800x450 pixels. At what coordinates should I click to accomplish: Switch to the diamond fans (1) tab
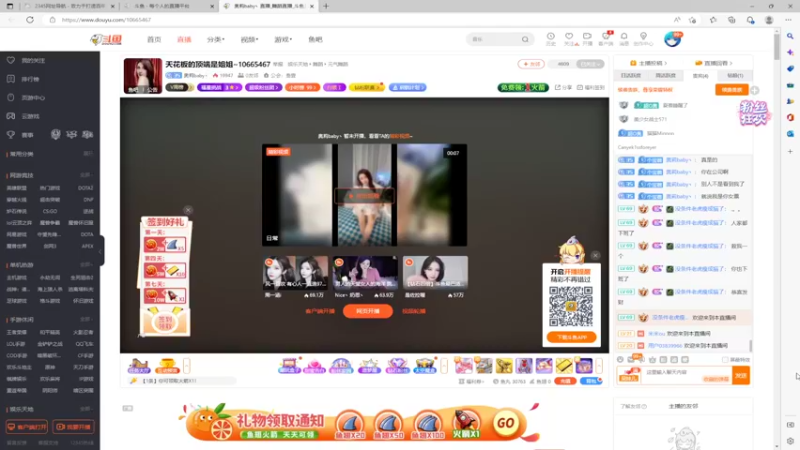735,76
